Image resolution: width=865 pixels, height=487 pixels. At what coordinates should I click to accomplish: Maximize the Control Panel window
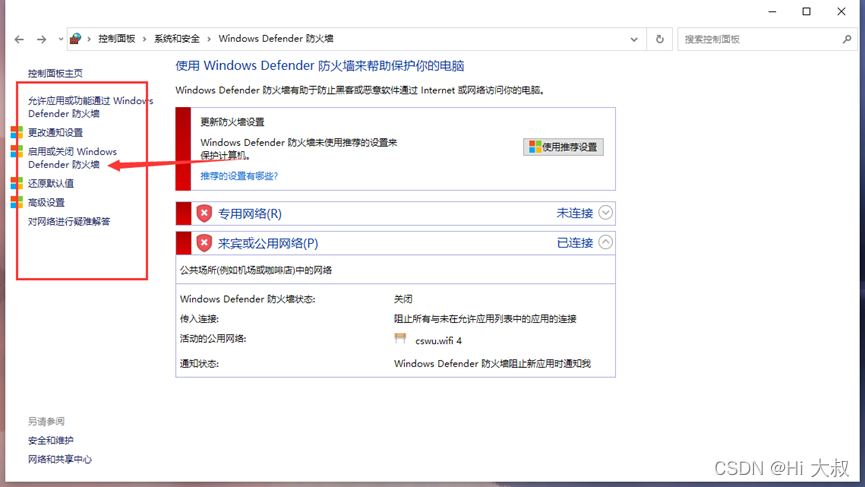pos(807,12)
